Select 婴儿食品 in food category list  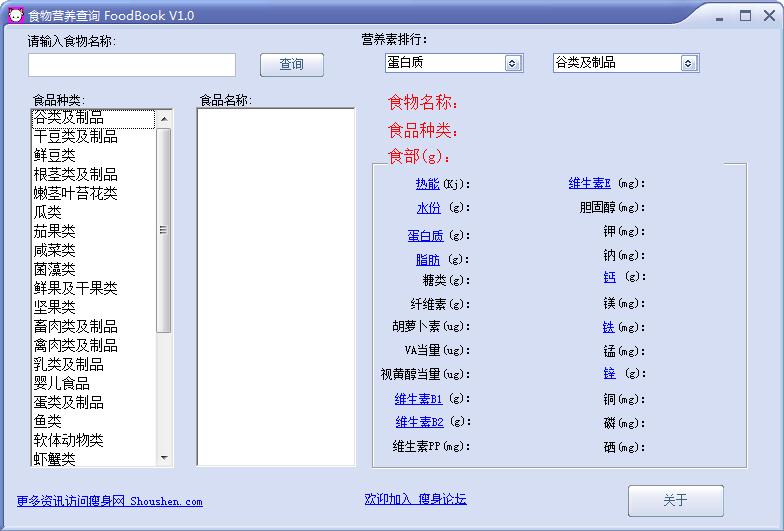[x=94, y=384]
